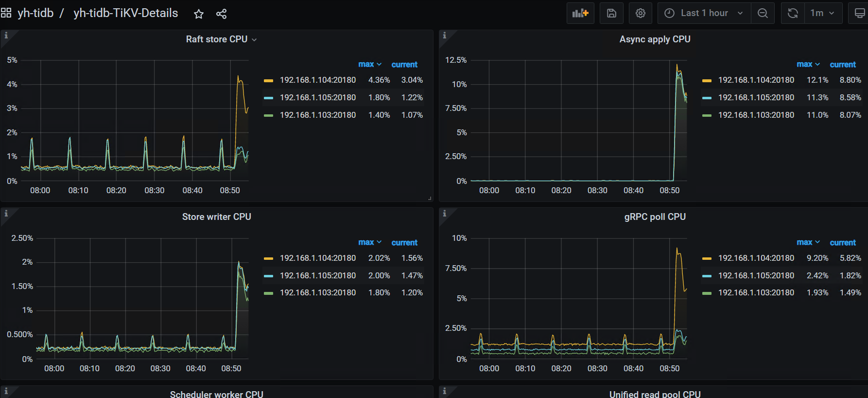The image size is (868, 398).
Task: Open the Last 1 hour time picker
Action: coord(704,13)
